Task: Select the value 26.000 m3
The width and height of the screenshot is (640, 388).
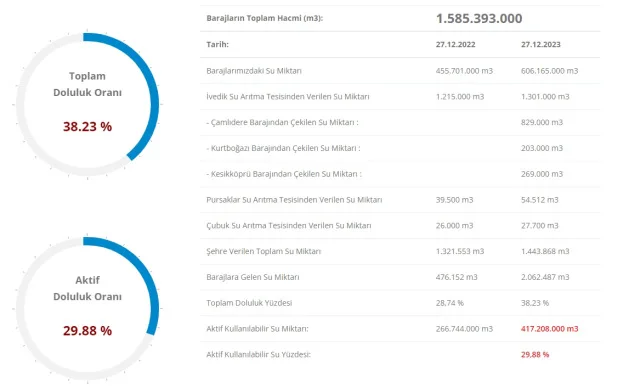Action: coord(454,226)
